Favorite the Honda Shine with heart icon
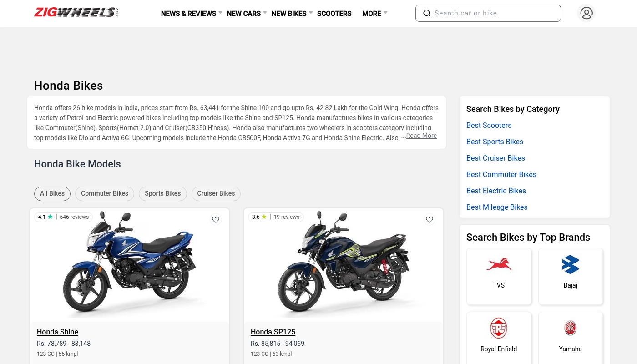Screen dimensions: 637x364 216,220
